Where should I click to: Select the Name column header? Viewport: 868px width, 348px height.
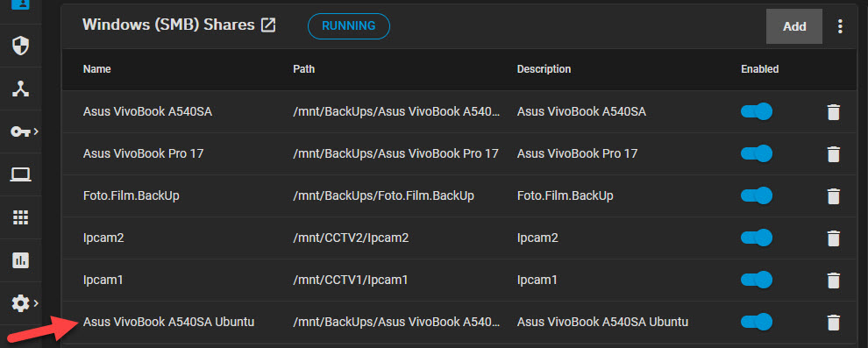pyautogui.click(x=96, y=69)
